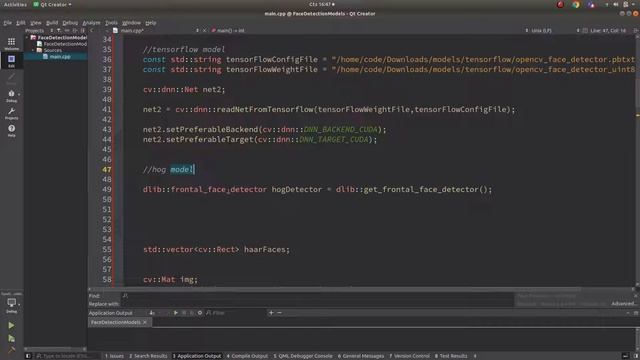Click the Line 47, Col position indicator

coord(608,31)
